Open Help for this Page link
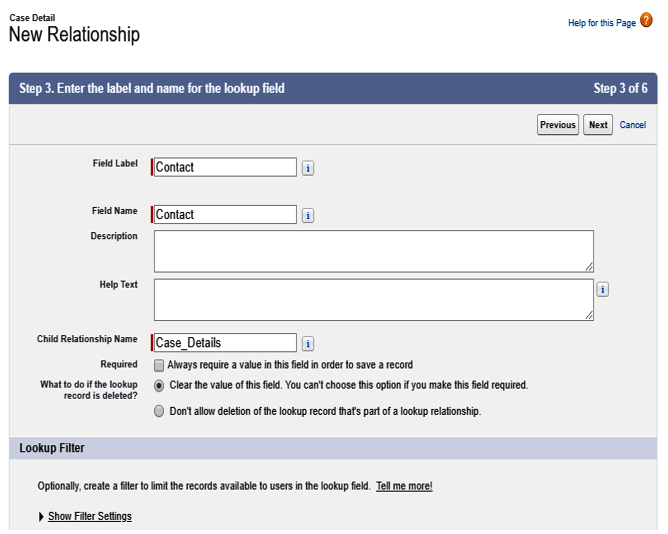Image resolution: width=668 pixels, height=534 pixels. pos(602,23)
